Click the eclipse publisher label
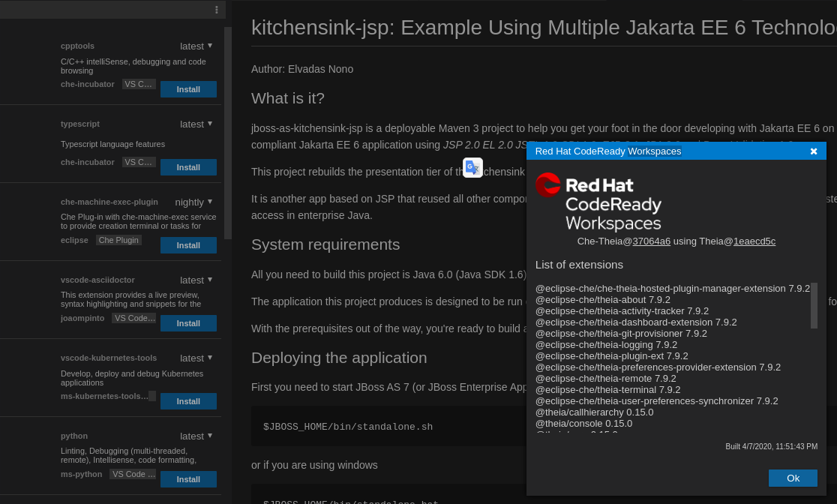 tap(74, 240)
